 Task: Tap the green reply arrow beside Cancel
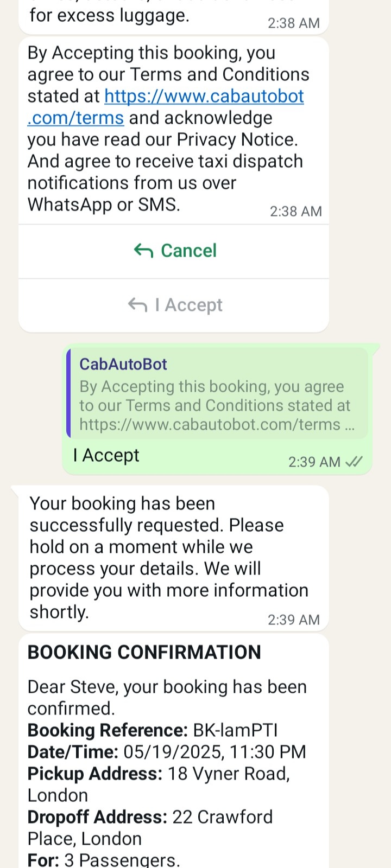(x=143, y=251)
